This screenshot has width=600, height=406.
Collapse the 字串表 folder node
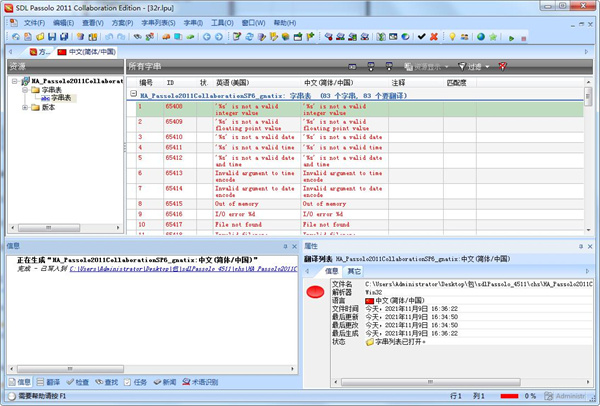tap(24, 90)
